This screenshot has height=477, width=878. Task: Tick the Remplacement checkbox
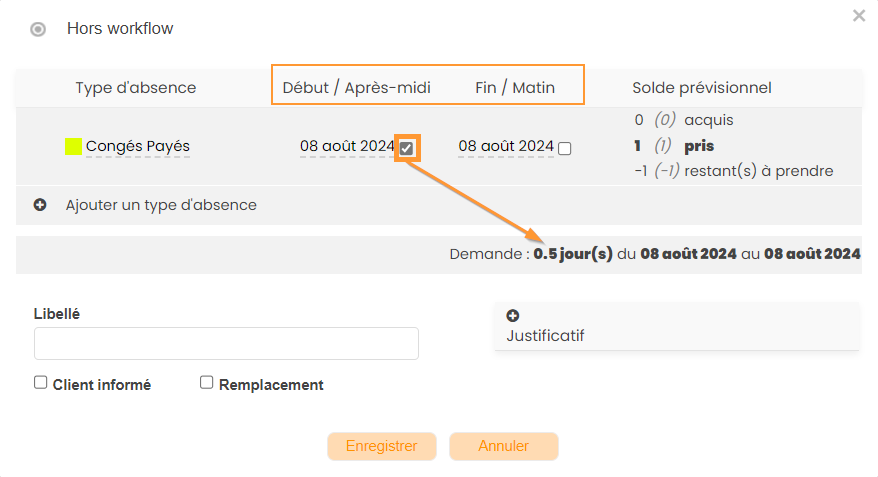207,382
